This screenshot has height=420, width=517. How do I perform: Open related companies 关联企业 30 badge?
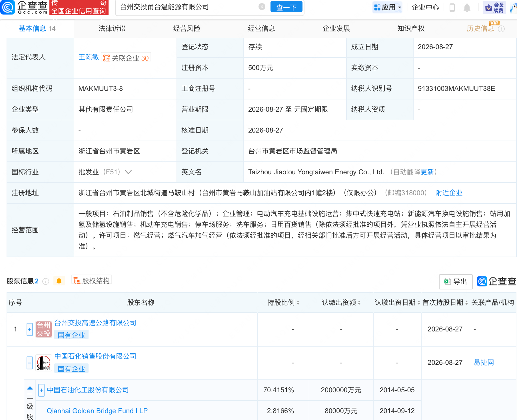click(126, 58)
